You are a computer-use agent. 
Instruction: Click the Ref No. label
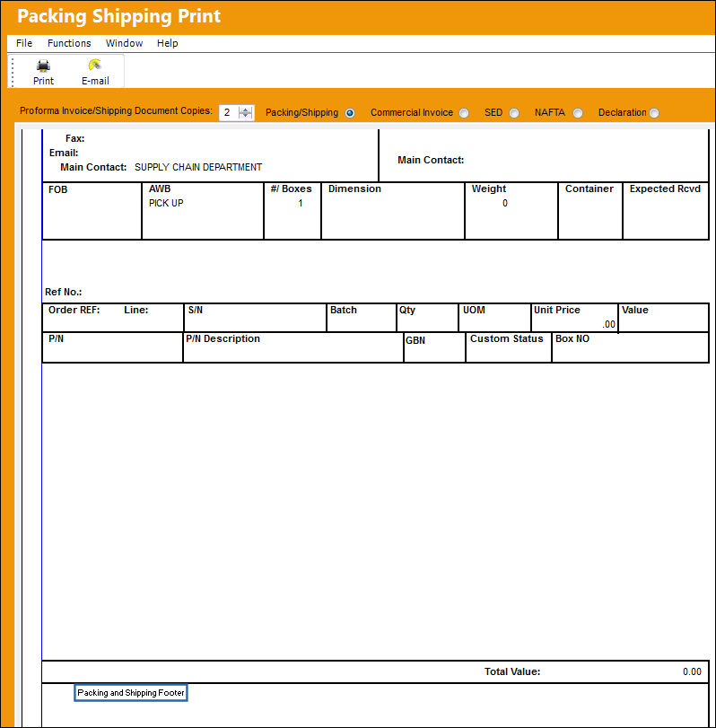tap(63, 292)
